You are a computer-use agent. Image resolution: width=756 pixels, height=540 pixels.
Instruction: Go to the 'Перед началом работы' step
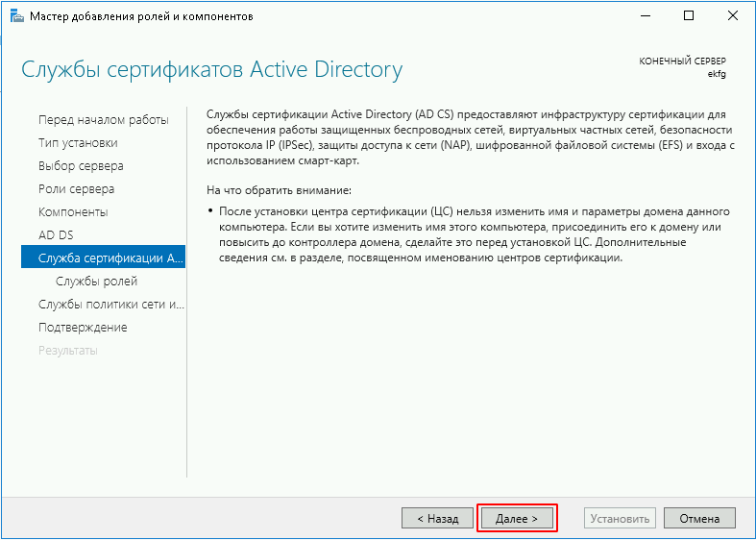pos(103,119)
